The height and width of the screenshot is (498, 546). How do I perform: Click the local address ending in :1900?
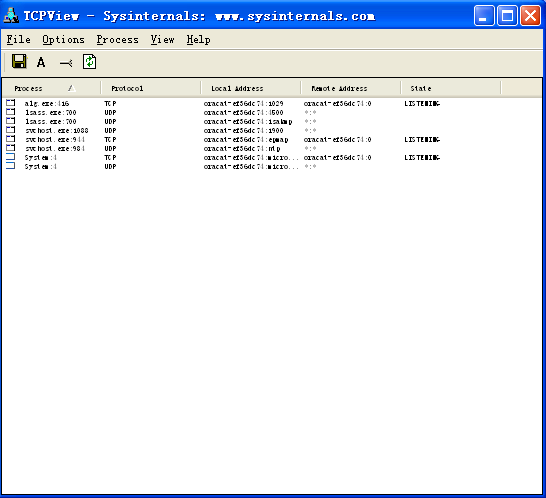(243, 131)
